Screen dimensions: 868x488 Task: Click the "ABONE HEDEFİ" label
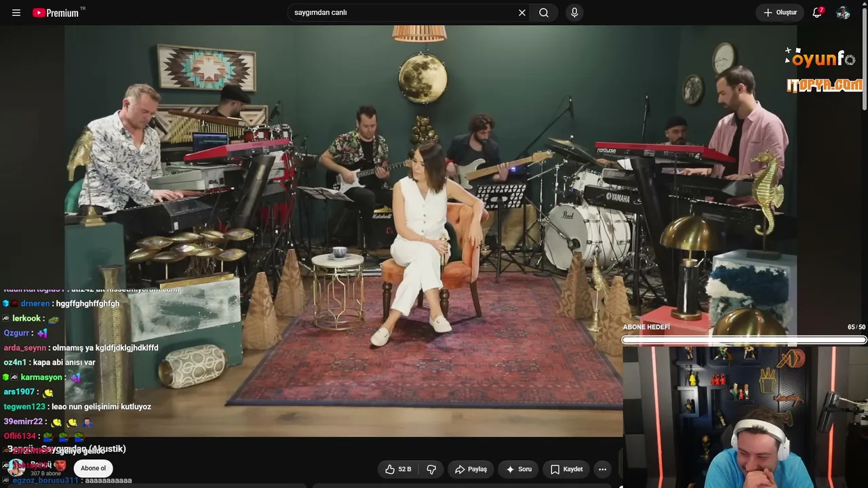point(646,327)
